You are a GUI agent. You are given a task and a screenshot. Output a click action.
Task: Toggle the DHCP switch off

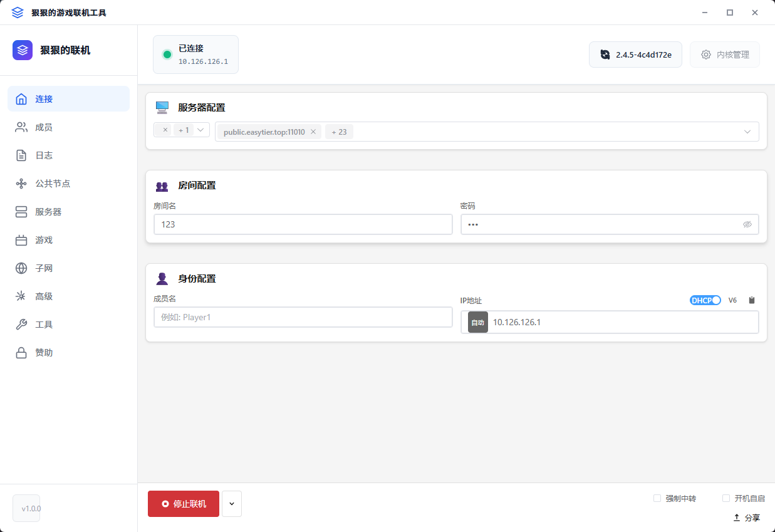point(705,300)
